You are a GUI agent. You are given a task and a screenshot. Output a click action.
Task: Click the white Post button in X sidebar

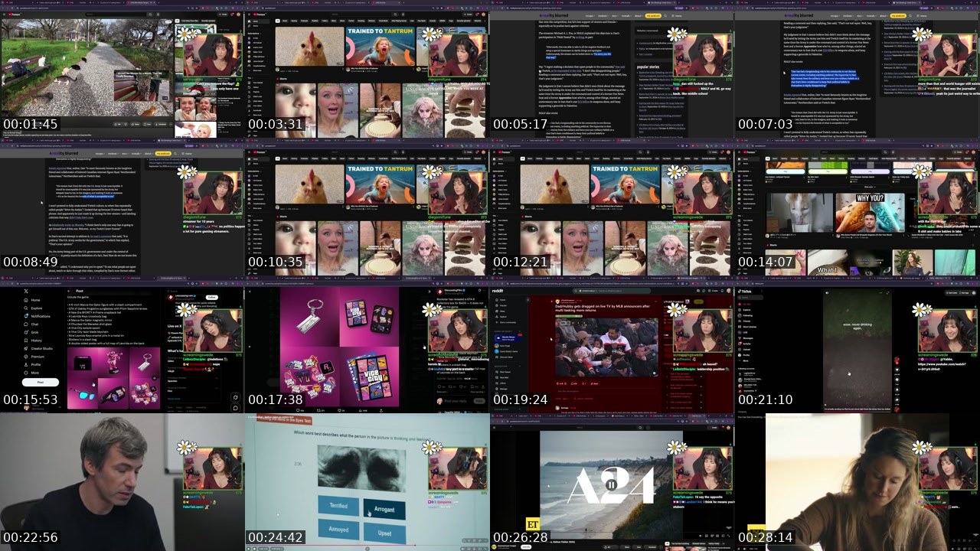[x=41, y=382]
